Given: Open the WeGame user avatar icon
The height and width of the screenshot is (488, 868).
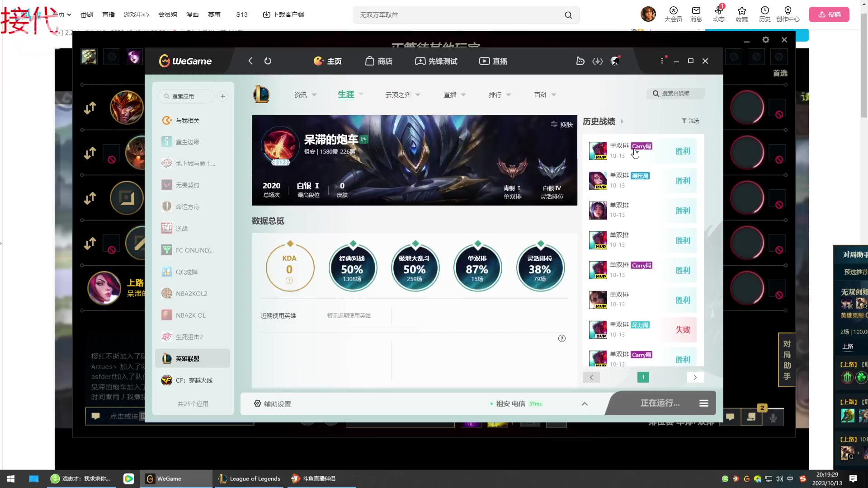Looking at the screenshot, I should click(615, 61).
